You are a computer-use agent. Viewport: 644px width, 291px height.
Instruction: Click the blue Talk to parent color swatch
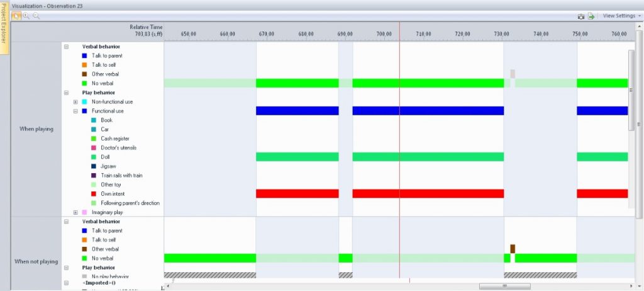coord(85,55)
